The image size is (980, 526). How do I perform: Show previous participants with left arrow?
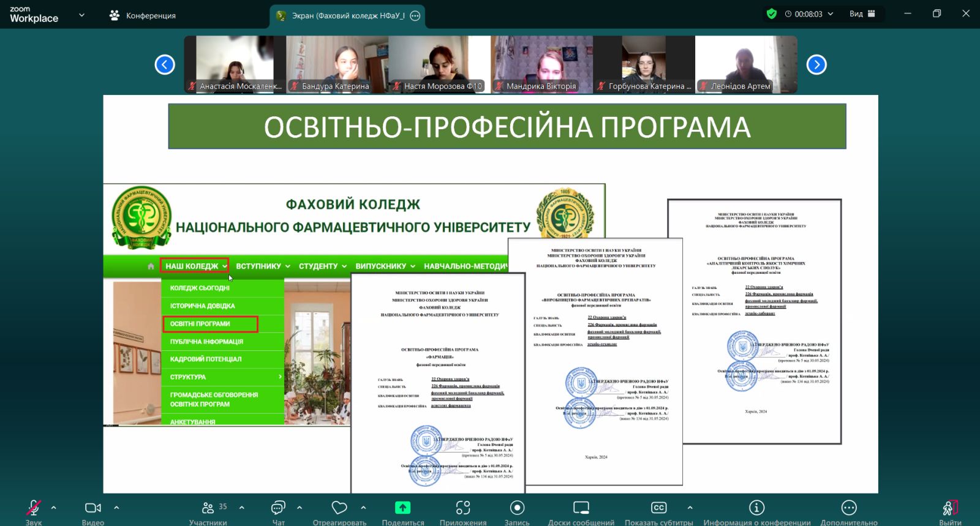(x=165, y=64)
